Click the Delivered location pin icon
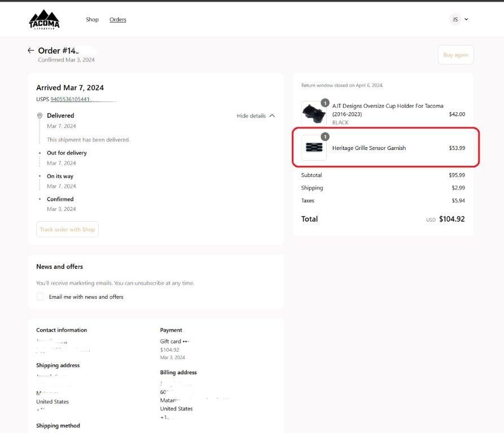 click(40, 116)
